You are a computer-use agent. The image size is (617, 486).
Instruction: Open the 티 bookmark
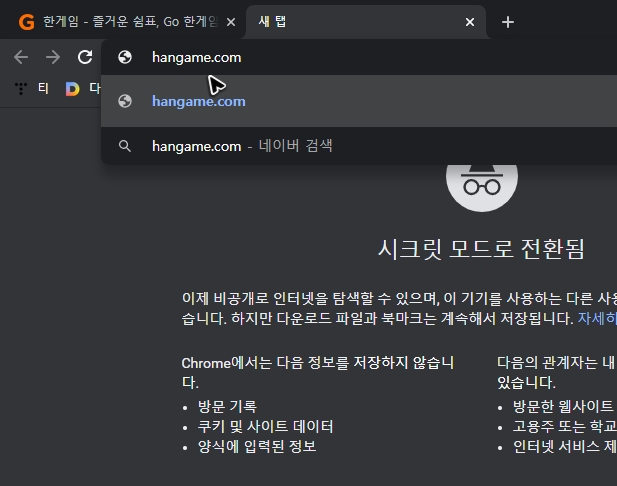pos(43,88)
